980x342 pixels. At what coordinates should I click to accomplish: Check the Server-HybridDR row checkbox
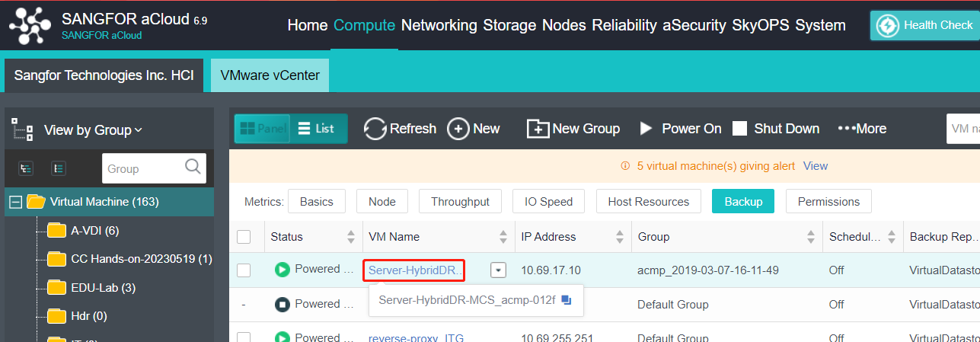[x=244, y=270]
